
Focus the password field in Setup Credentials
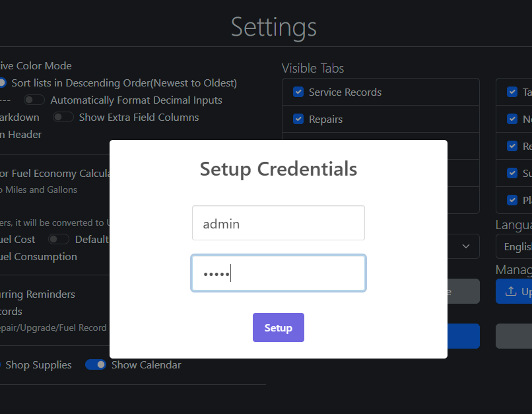click(278, 273)
